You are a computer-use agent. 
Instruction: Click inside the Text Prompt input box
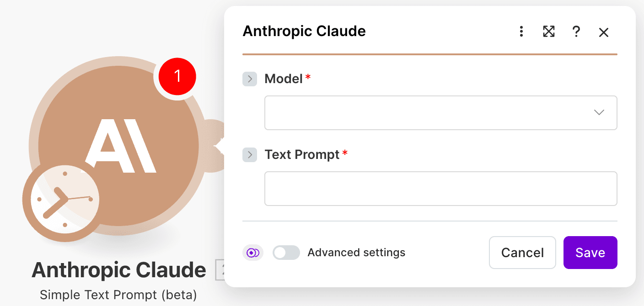pos(441,188)
